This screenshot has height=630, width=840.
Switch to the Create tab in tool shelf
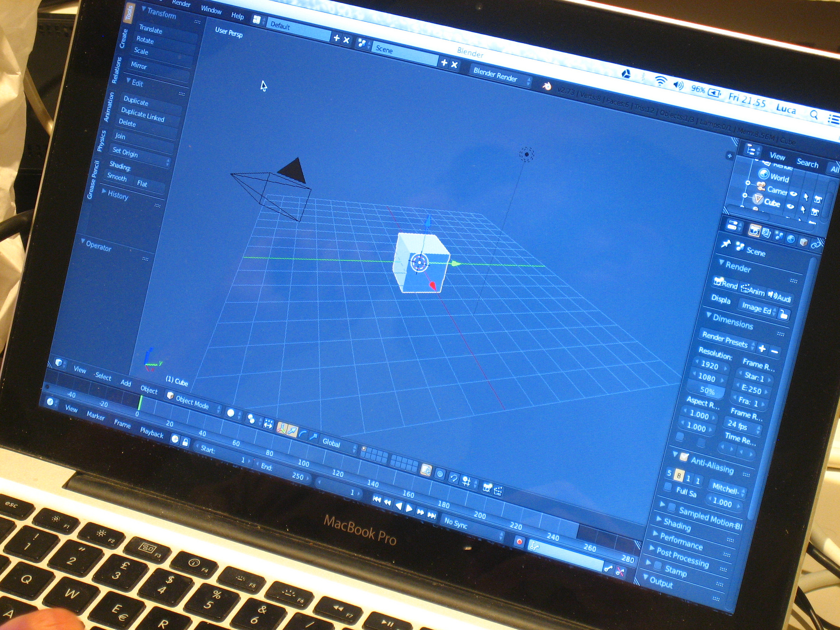(x=124, y=38)
